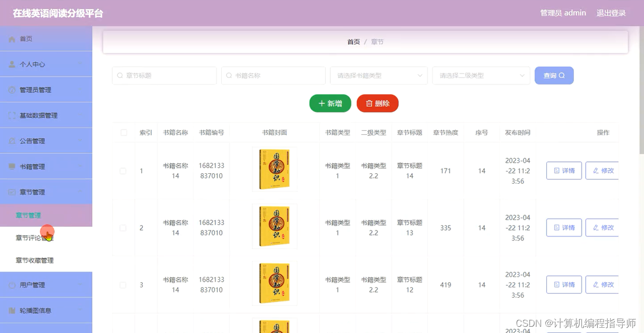Image resolution: width=644 pixels, height=333 pixels.
Task: Click 首页 in the breadcrumb
Action: click(354, 42)
